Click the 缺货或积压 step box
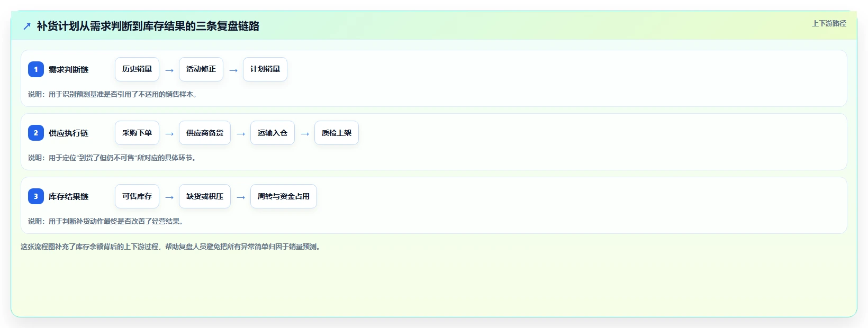Screen dimensions: 868x328 coord(205,196)
